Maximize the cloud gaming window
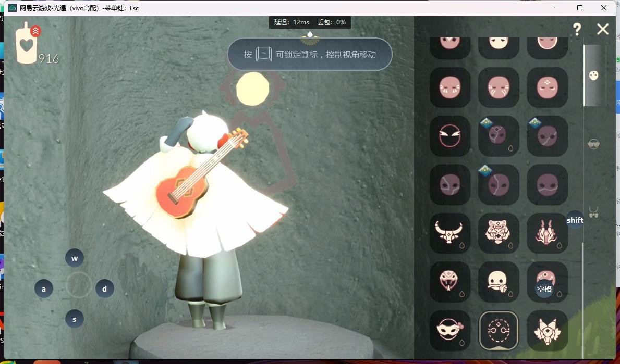620x364 pixels. pyautogui.click(x=580, y=8)
